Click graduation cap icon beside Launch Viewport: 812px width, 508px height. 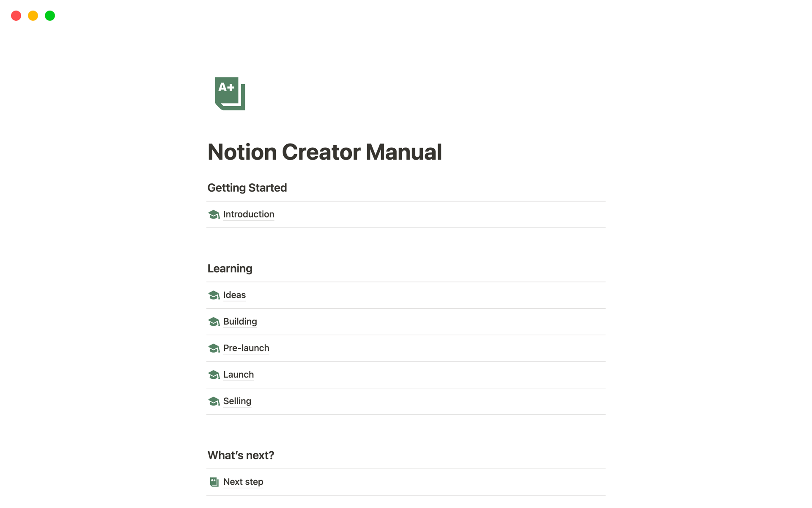coord(214,375)
